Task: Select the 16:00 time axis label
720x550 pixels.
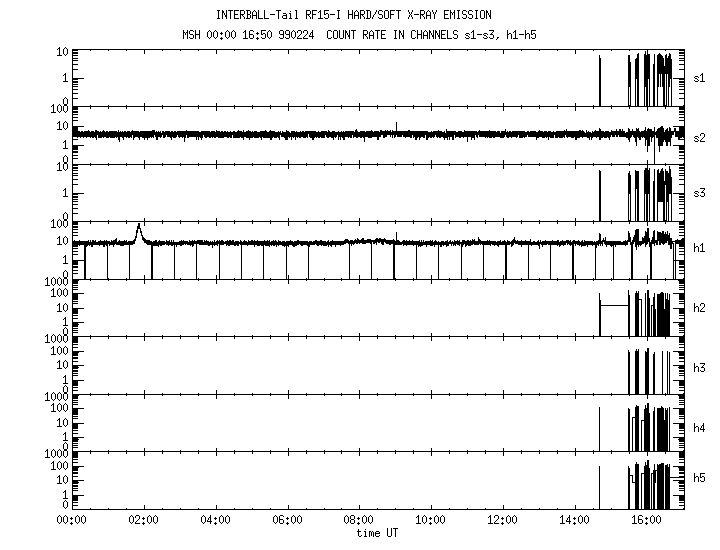Action: (x=646, y=520)
